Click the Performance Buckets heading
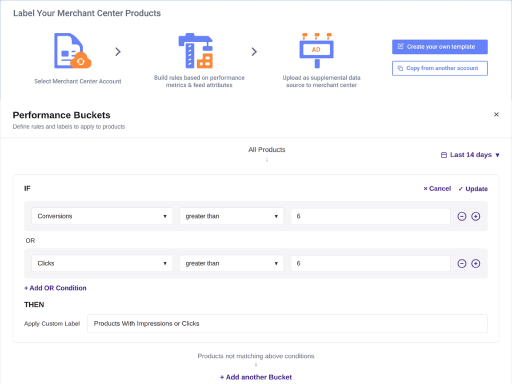Viewport: 512px width, 384px height. (x=62, y=115)
